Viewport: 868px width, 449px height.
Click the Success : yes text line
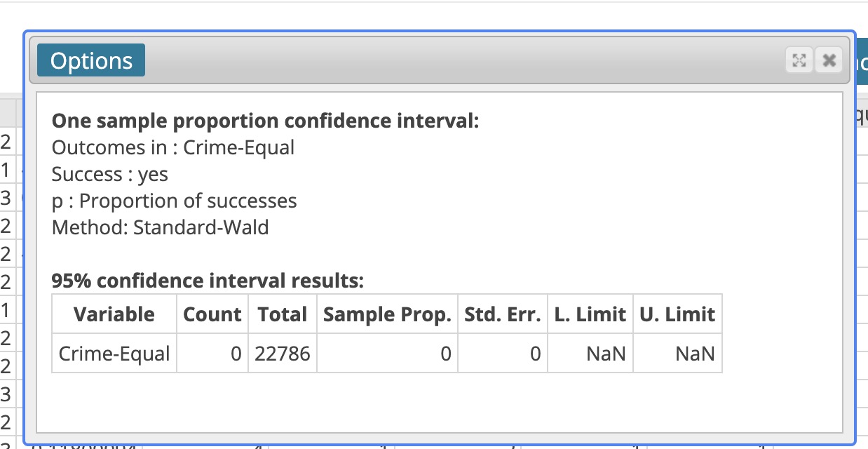(109, 174)
